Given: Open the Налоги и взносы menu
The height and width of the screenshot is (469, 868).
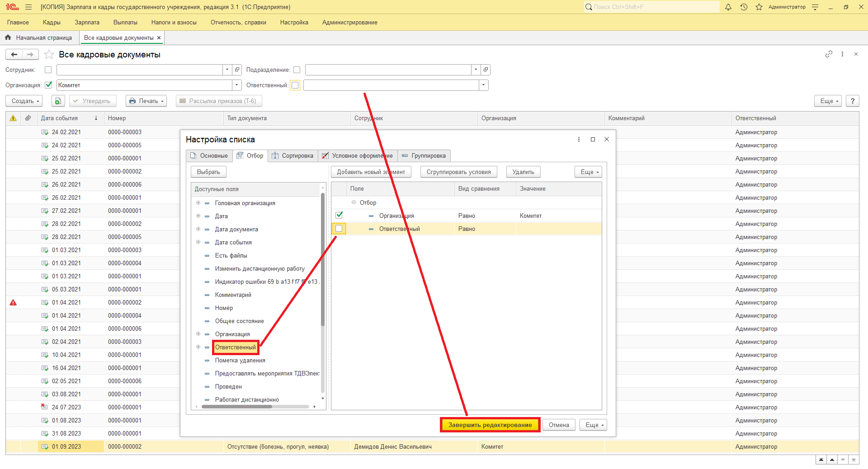Looking at the screenshot, I should [x=174, y=23].
